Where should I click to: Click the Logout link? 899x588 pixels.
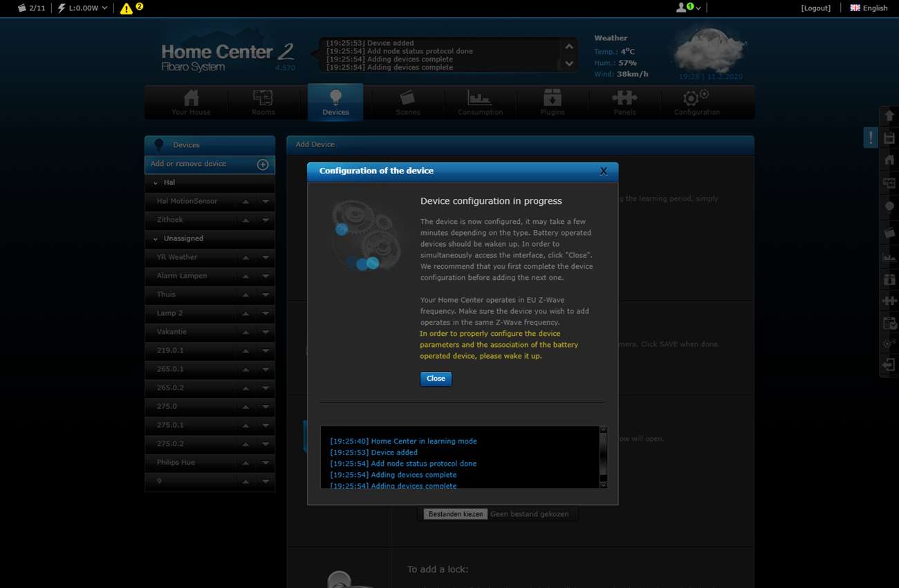[x=815, y=8]
